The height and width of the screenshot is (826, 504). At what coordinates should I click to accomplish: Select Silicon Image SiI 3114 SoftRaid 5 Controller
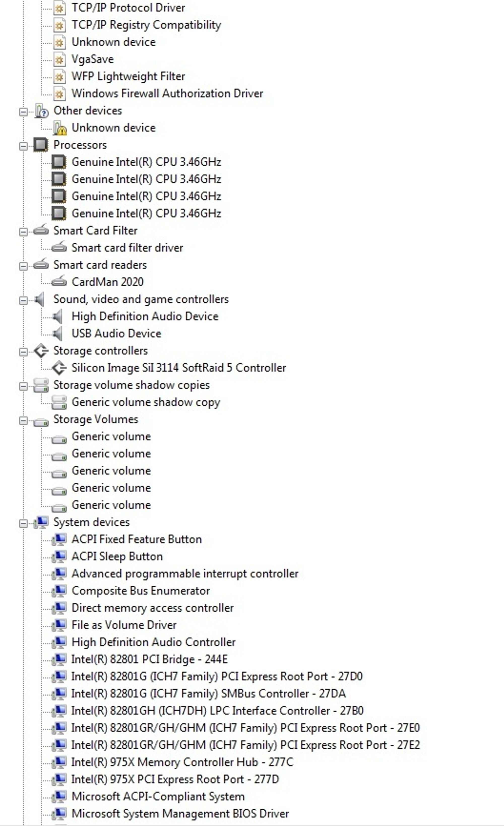179,368
